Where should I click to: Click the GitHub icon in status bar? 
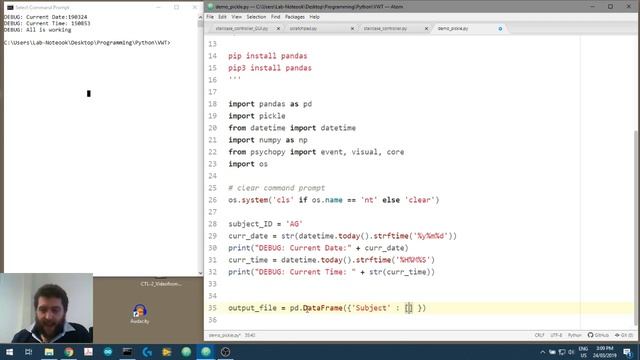[598, 335]
